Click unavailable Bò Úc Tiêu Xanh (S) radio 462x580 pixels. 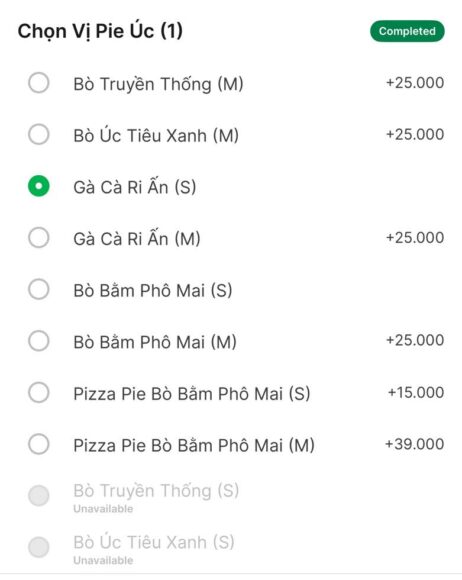tap(39, 547)
